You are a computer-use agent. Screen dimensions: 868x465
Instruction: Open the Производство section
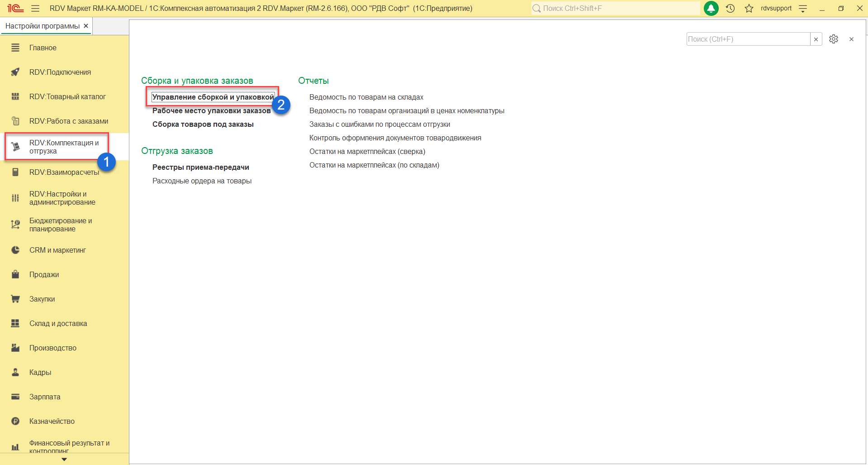[x=53, y=348]
